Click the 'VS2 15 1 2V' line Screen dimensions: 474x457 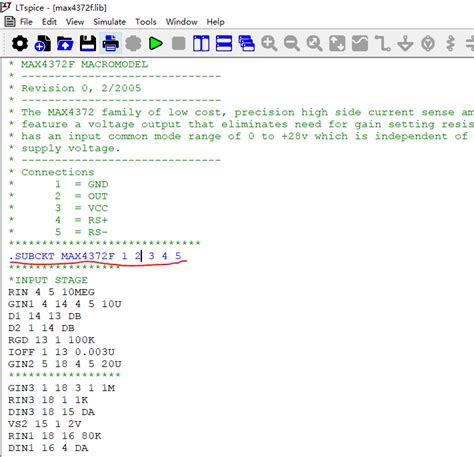click(x=45, y=424)
